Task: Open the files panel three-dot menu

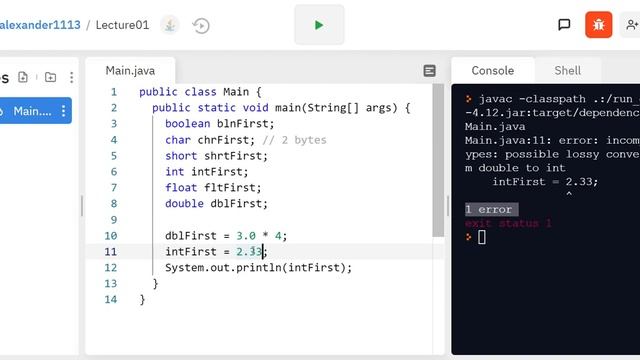Action: click(x=71, y=77)
